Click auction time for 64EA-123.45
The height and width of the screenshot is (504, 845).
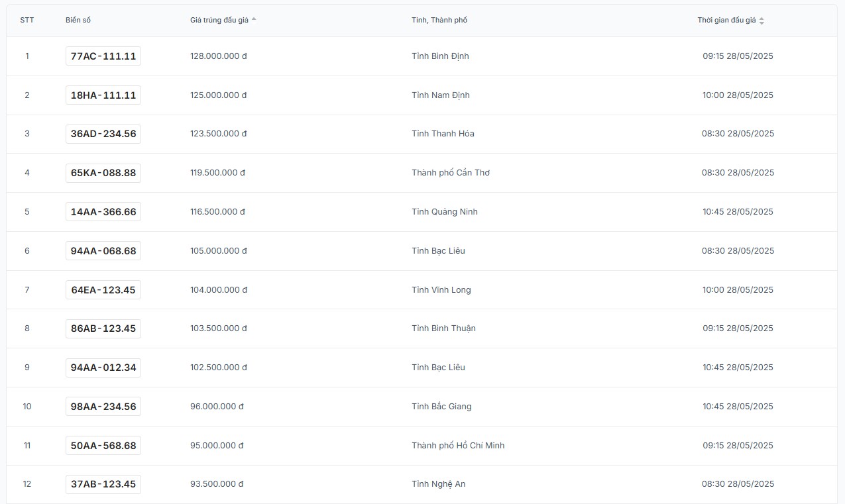738,290
